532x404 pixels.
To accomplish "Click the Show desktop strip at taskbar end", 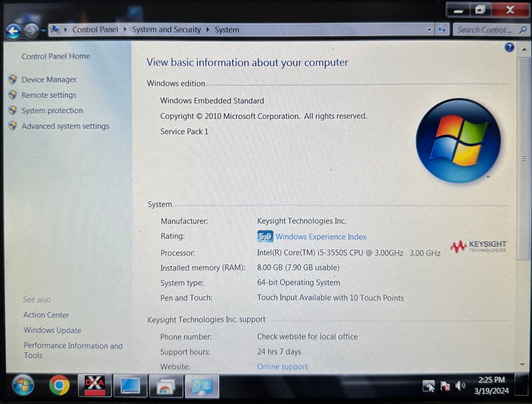I will click(x=521, y=385).
